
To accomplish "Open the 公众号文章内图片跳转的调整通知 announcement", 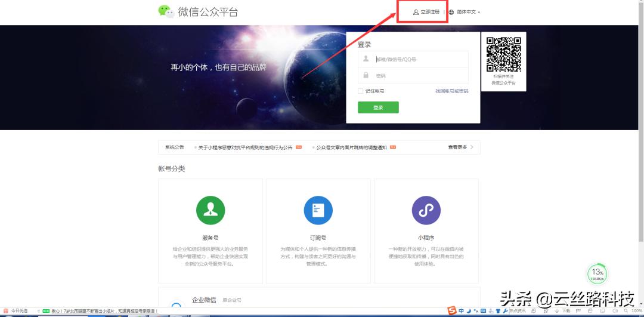I will point(351,147).
